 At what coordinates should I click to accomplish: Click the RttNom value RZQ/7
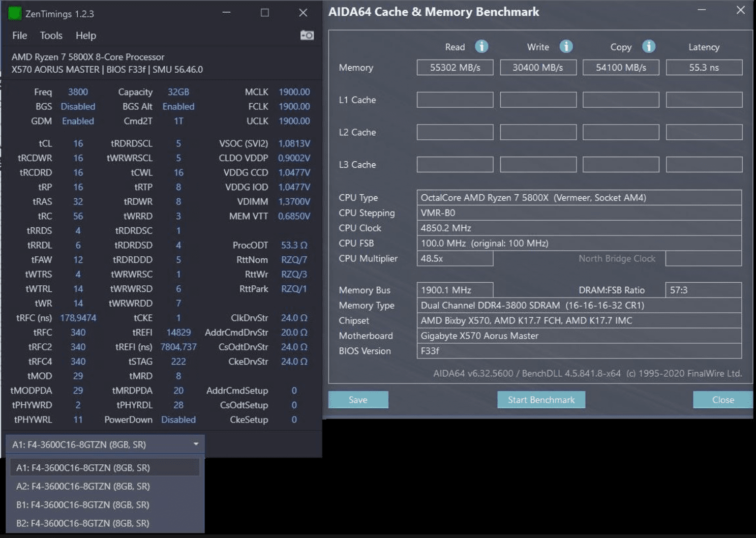point(294,260)
